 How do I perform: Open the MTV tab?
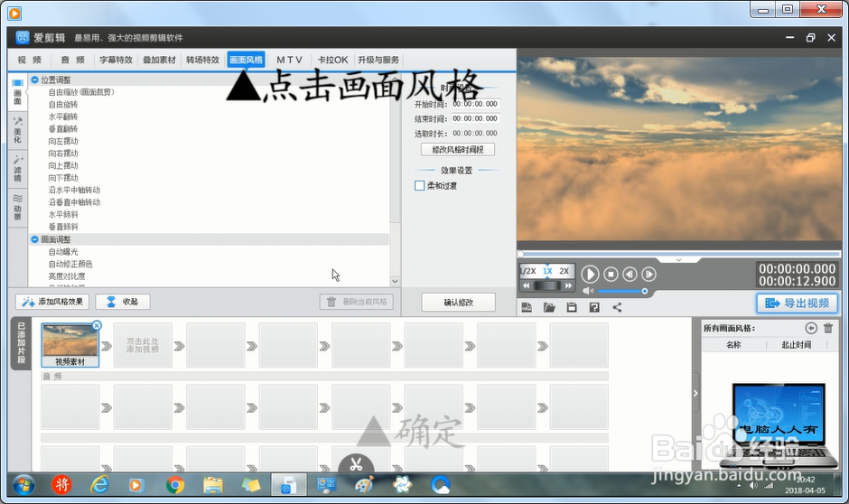[x=289, y=60]
